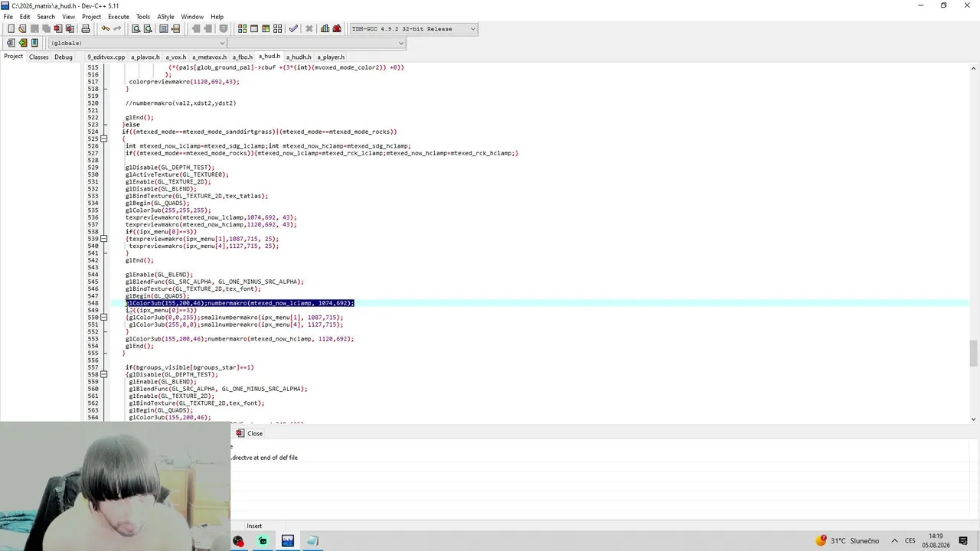
Task: Select the Classes sidebar tab
Action: tap(39, 57)
